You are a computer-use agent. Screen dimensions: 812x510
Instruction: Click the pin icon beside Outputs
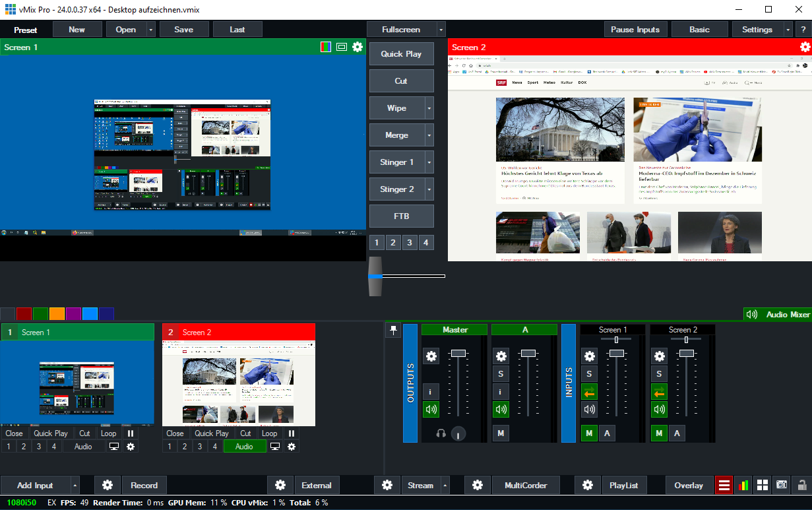[x=393, y=331]
